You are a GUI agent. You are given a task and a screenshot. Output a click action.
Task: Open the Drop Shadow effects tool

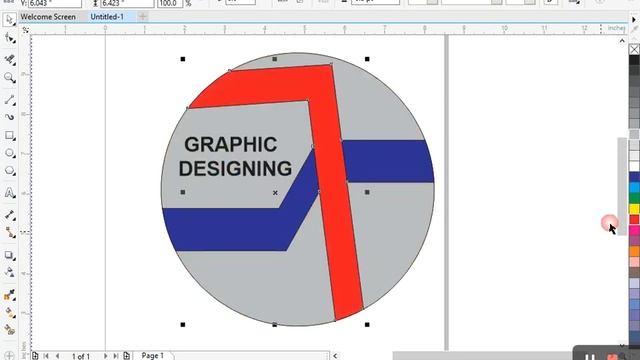point(9,256)
